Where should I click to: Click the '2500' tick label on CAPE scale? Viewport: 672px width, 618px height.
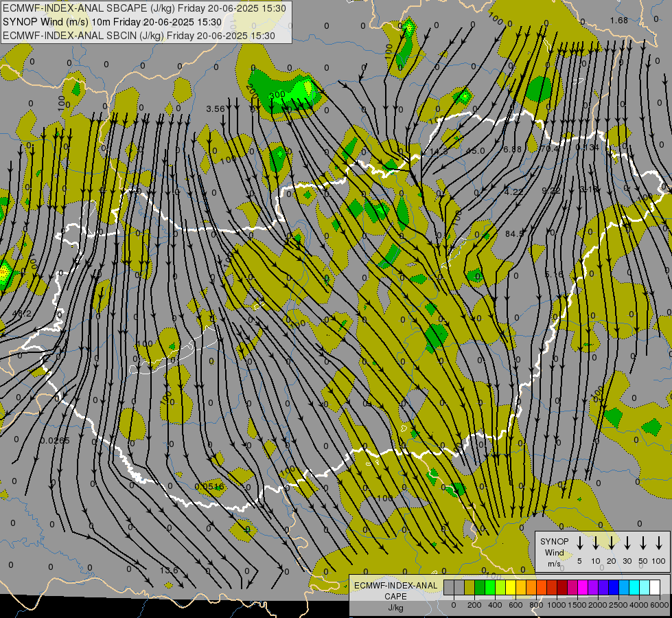pyautogui.click(x=618, y=605)
